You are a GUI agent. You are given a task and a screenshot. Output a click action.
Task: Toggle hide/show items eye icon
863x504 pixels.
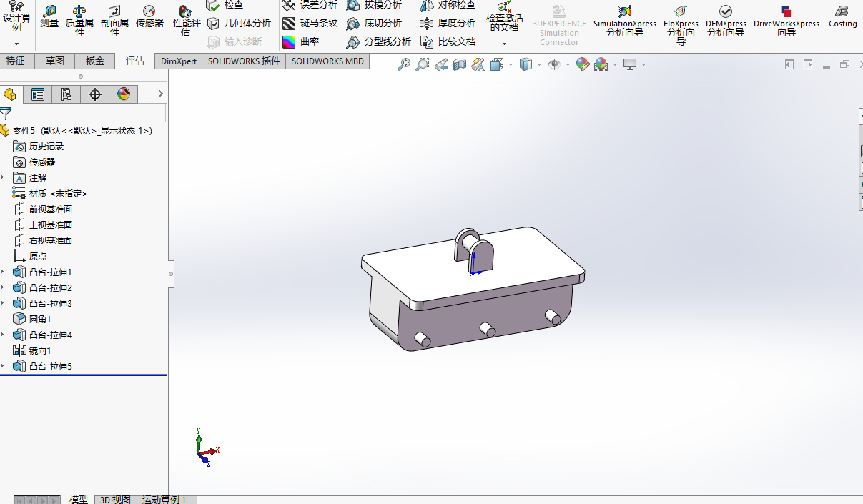coord(554,65)
